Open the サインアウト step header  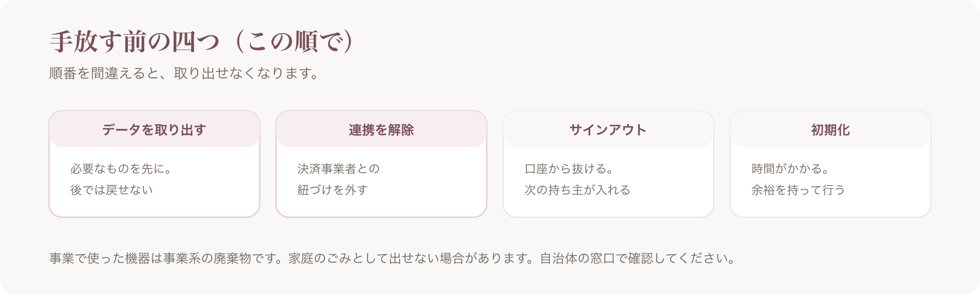tap(608, 130)
